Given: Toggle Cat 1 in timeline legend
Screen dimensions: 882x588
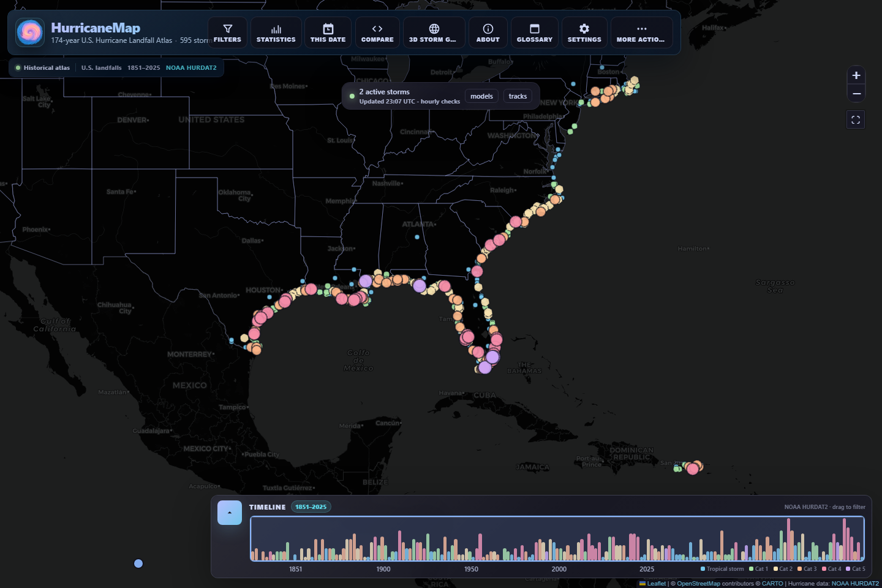Looking at the screenshot, I should (x=758, y=569).
